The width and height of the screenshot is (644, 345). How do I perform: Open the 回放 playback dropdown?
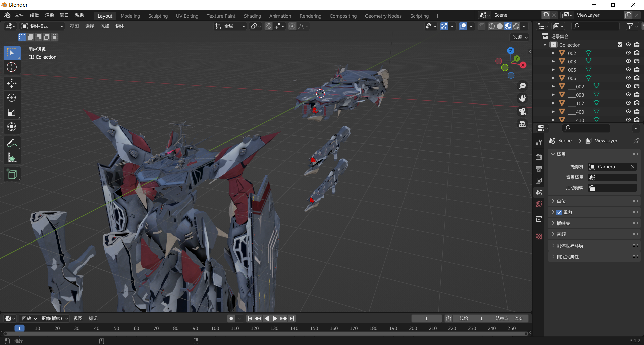tap(29, 318)
